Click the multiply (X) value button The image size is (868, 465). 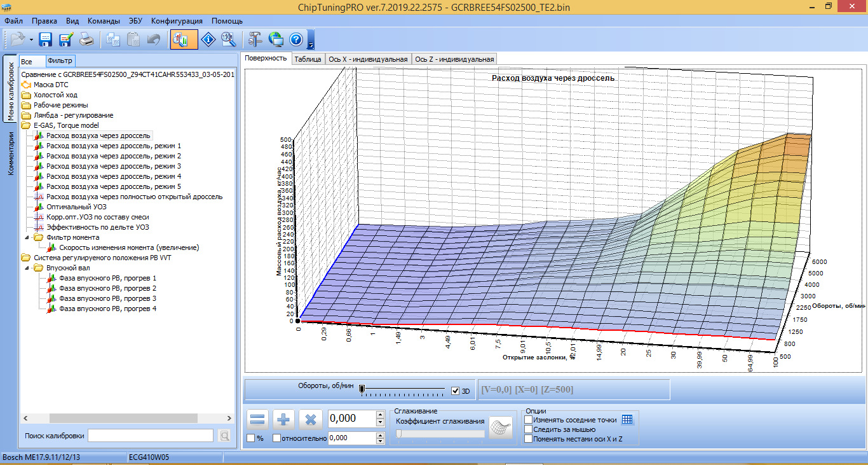(x=311, y=419)
